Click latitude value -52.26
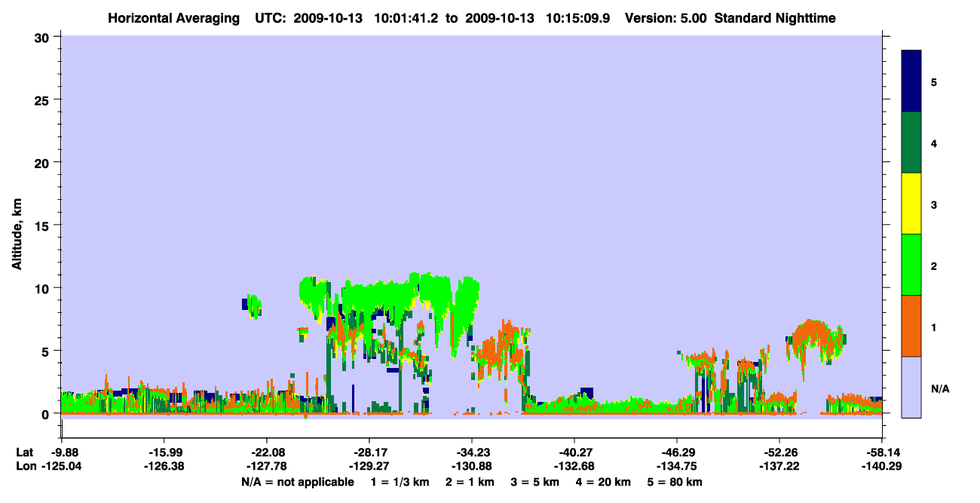The image size is (980, 503). point(779,452)
